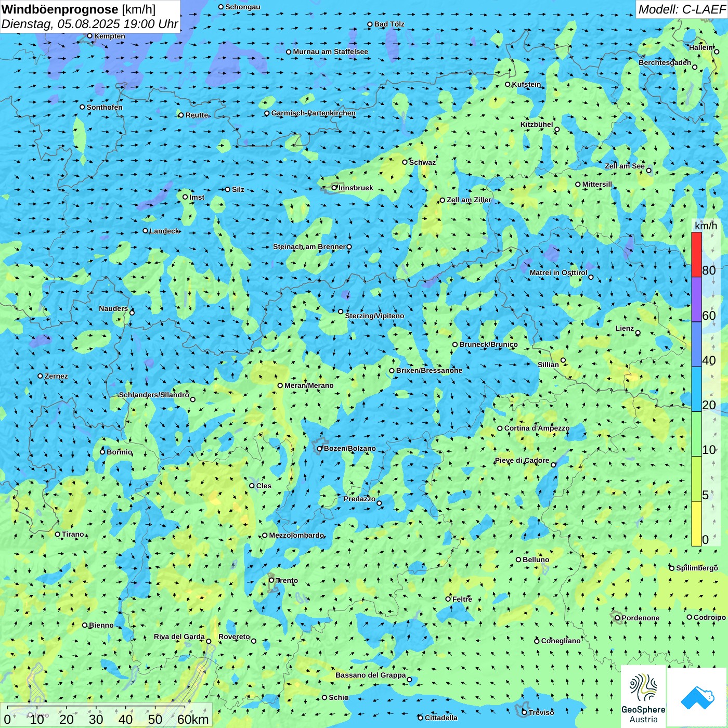Click the Kitzbühel city label

coord(537,124)
